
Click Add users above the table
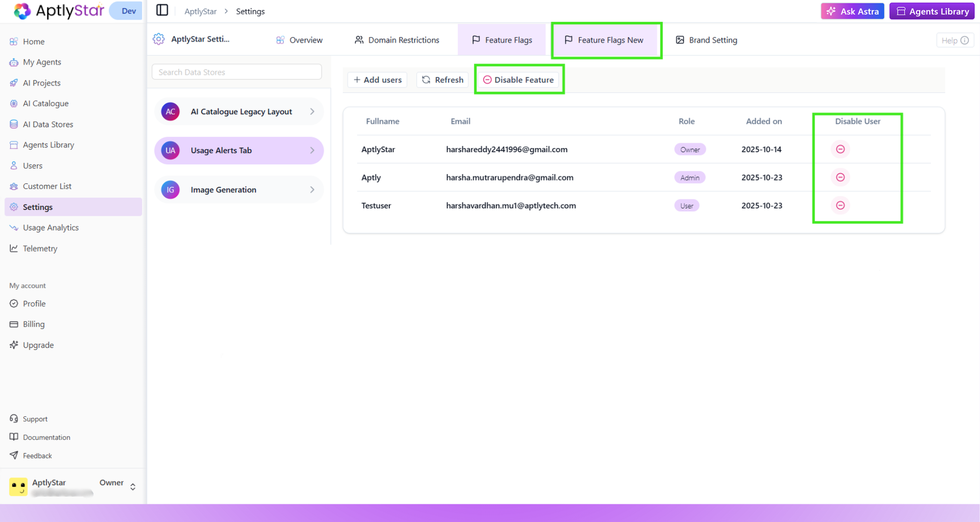[377, 79]
